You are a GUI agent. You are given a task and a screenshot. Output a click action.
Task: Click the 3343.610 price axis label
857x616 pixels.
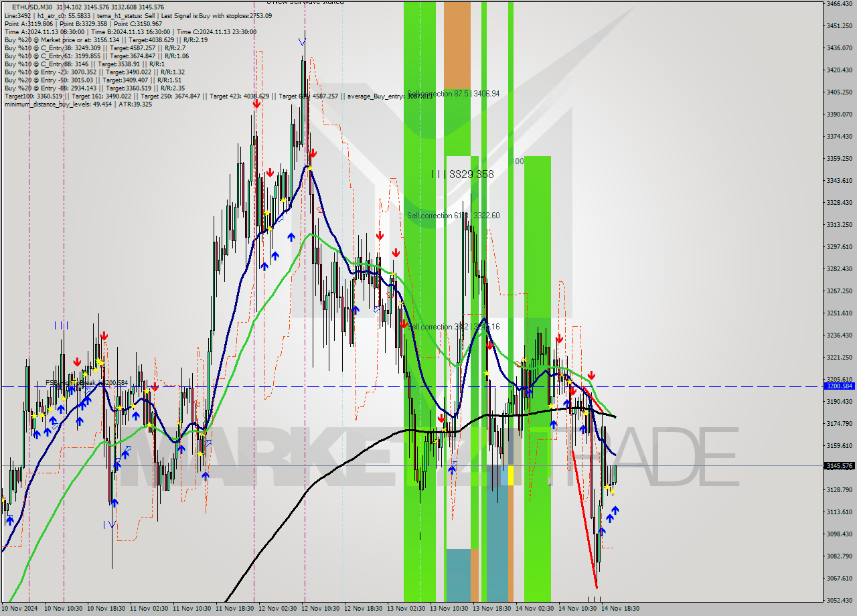click(839, 180)
